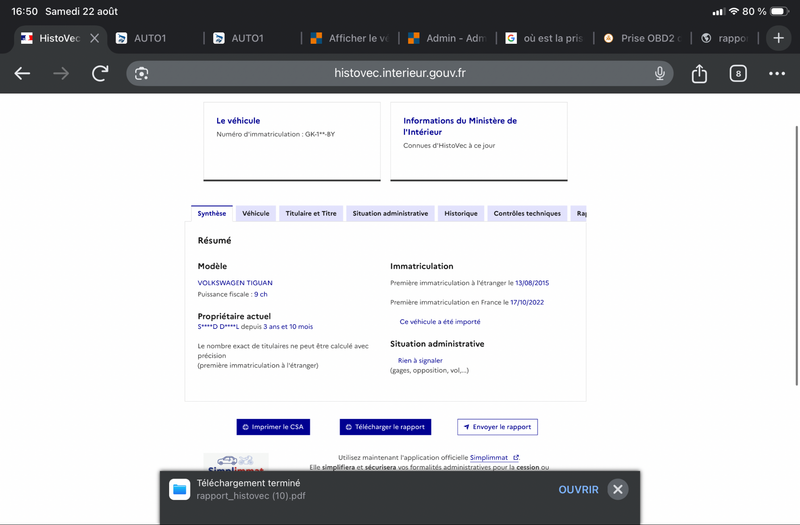Open the downloaded file folder icon
This screenshot has width=800, height=525.
(x=180, y=489)
